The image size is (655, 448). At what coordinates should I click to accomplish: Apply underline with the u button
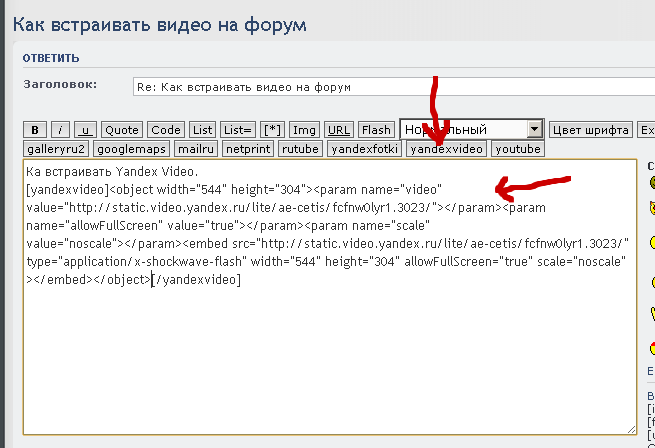86,130
